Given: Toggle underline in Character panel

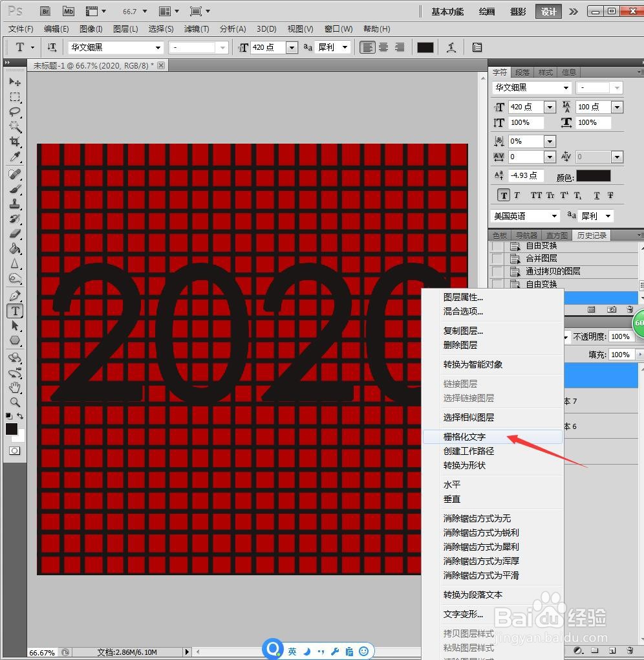Looking at the screenshot, I should coord(596,195).
